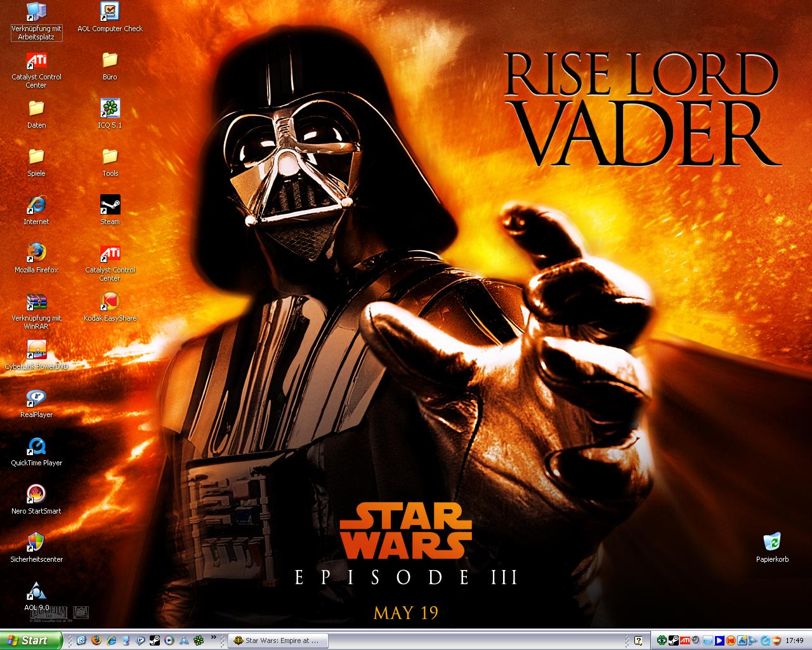Click the system tray clock showing 17:49
The height and width of the screenshot is (650, 812).
pos(794,640)
